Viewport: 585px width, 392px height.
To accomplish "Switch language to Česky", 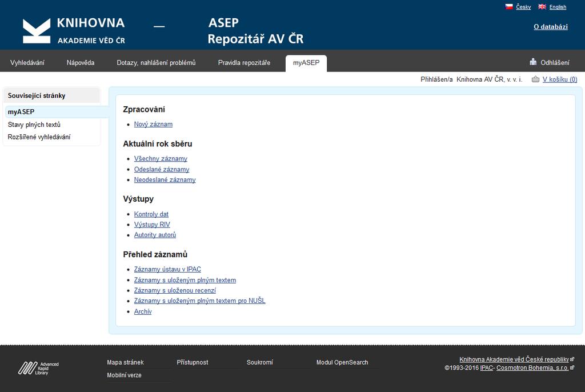I will 523,7.
